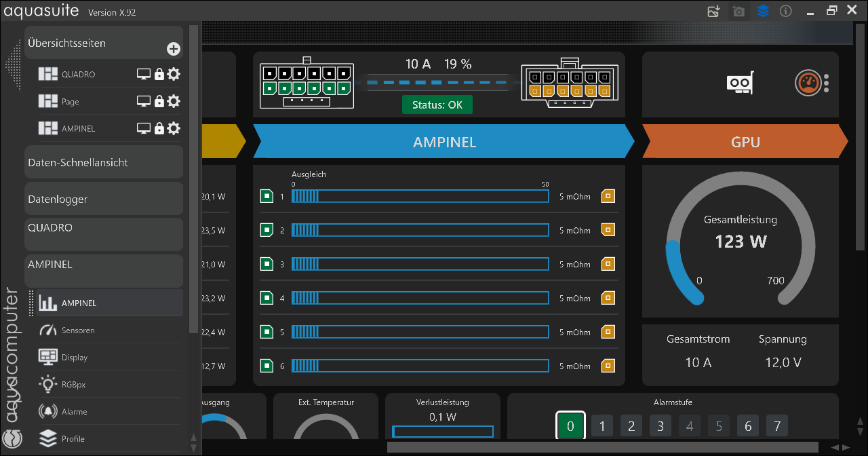The height and width of the screenshot is (456, 868).
Task: Select alarm level 0 button
Action: (570, 426)
